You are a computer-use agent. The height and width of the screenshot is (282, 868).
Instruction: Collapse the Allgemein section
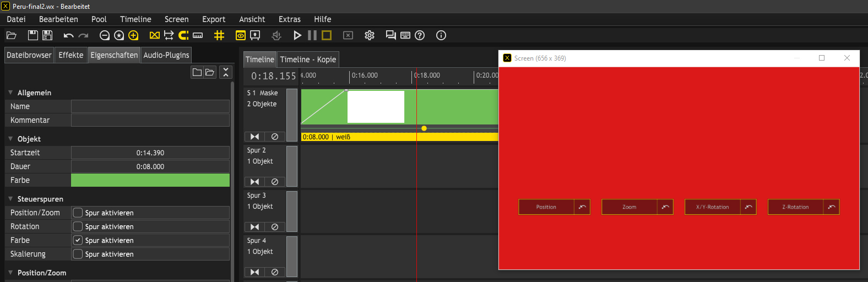tap(10, 93)
